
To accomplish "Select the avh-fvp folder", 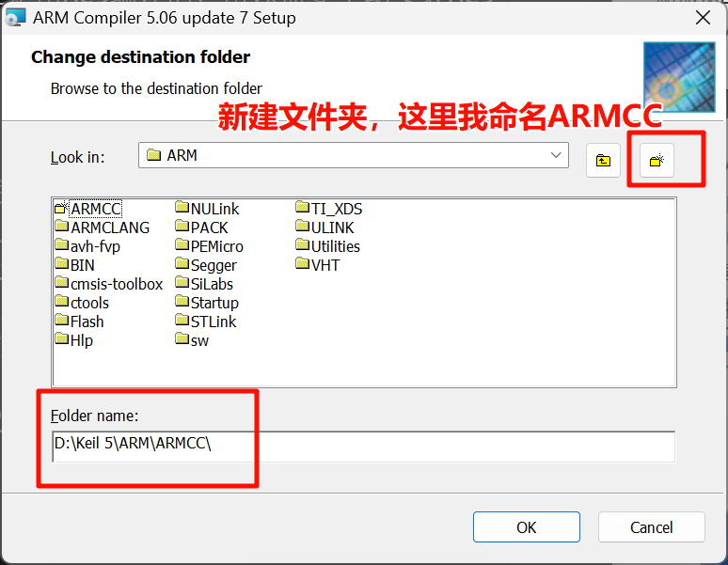I will click(x=87, y=246).
